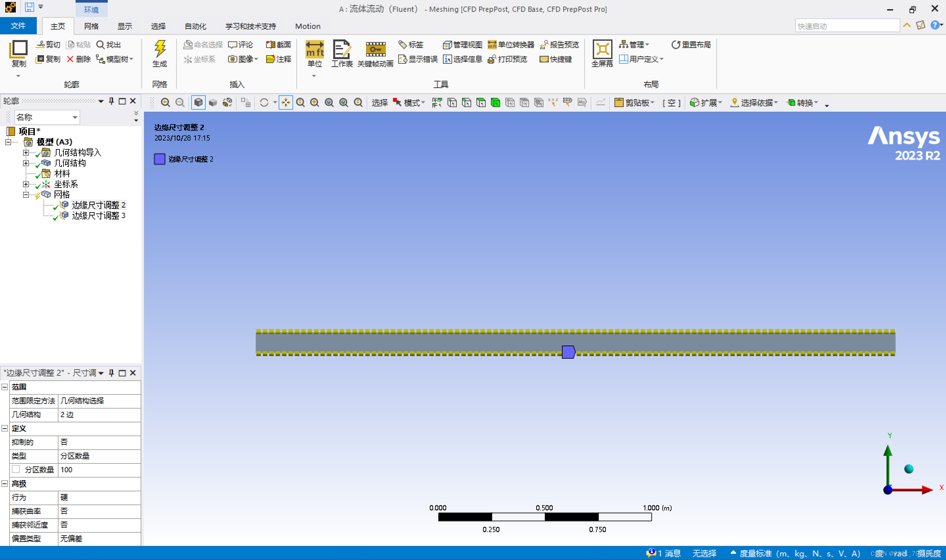Open the 文件 menu
The image size is (946, 560).
point(18,26)
